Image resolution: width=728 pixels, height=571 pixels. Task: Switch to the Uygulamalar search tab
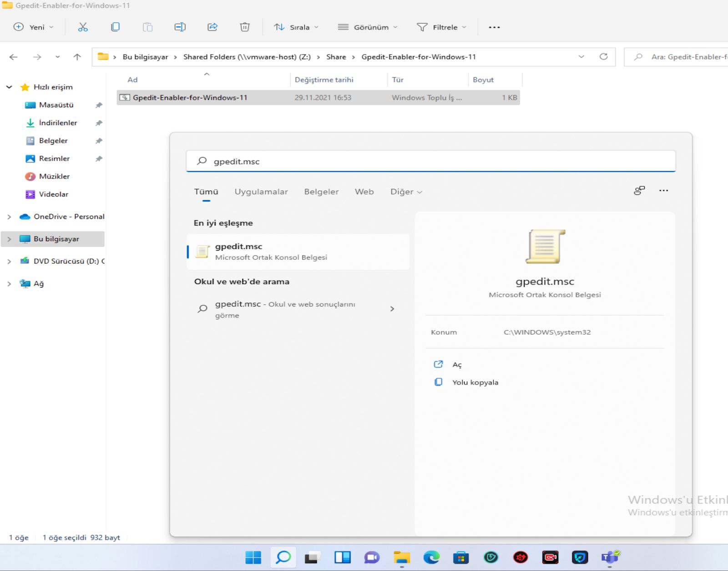click(261, 192)
